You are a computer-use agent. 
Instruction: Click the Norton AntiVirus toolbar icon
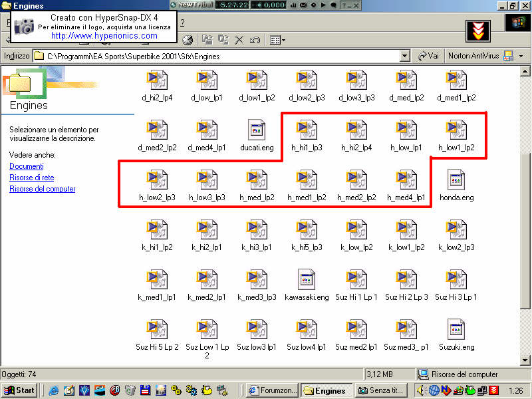508,56
